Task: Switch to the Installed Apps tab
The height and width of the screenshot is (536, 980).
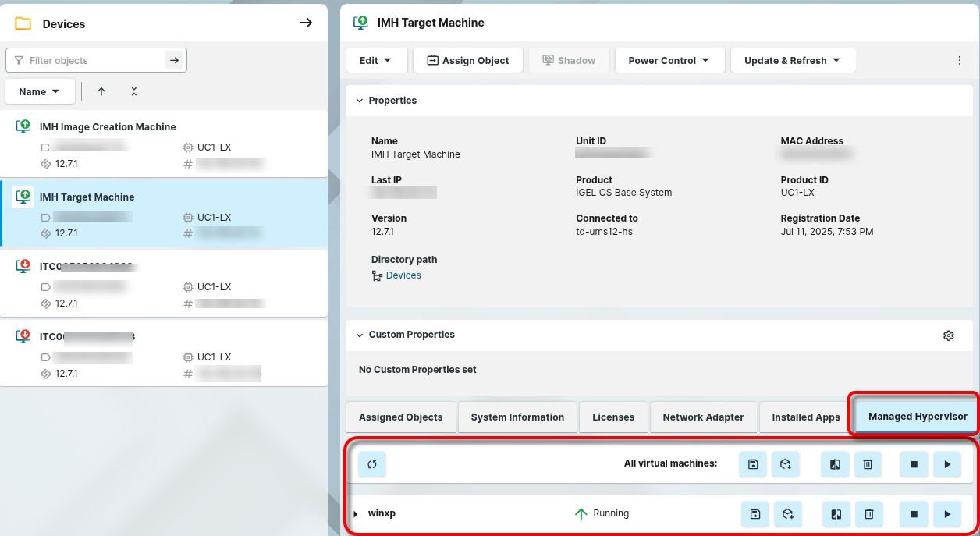Action: pyautogui.click(x=805, y=417)
